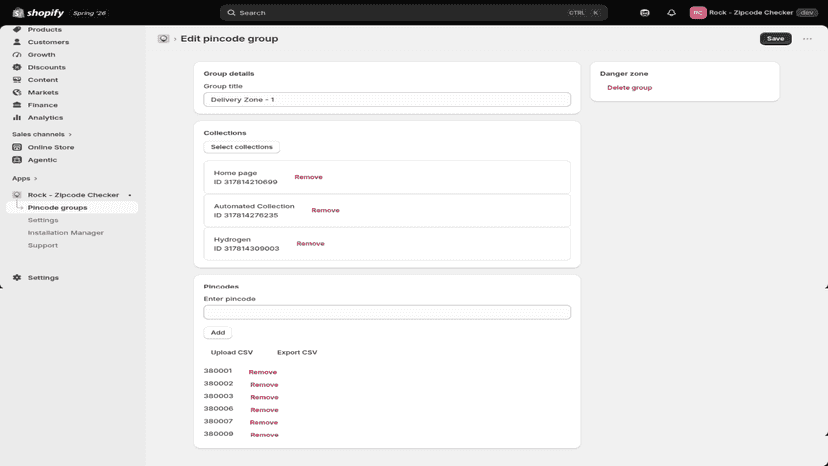Image resolution: width=828 pixels, height=466 pixels.
Task: Click Upload CSV
Action: [232, 352]
